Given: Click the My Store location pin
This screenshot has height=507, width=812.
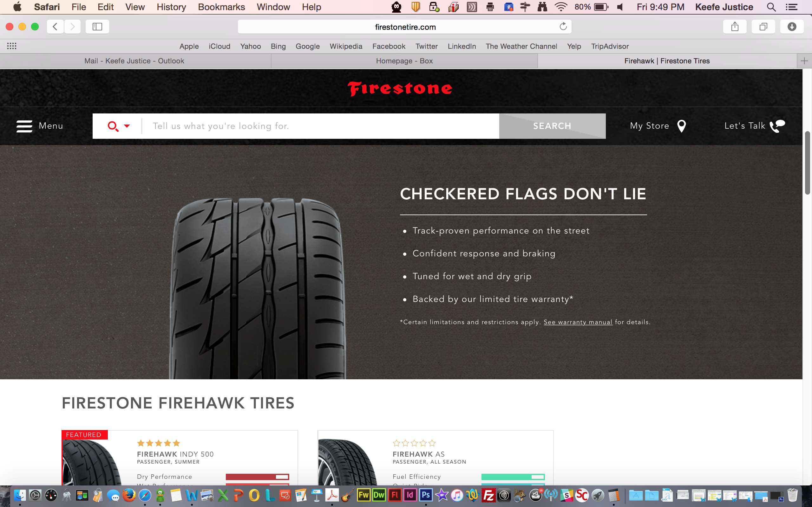Looking at the screenshot, I should [681, 126].
